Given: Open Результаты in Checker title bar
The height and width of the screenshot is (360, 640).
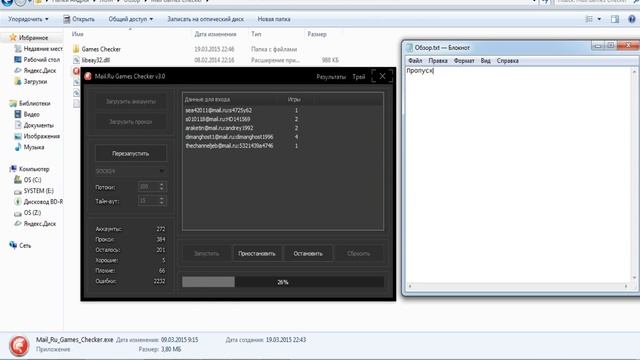Looking at the screenshot, I should point(331,77).
